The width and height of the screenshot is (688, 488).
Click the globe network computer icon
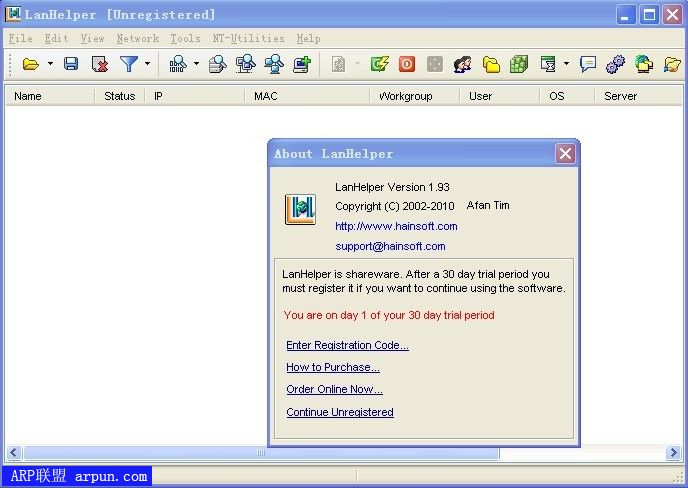644,64
